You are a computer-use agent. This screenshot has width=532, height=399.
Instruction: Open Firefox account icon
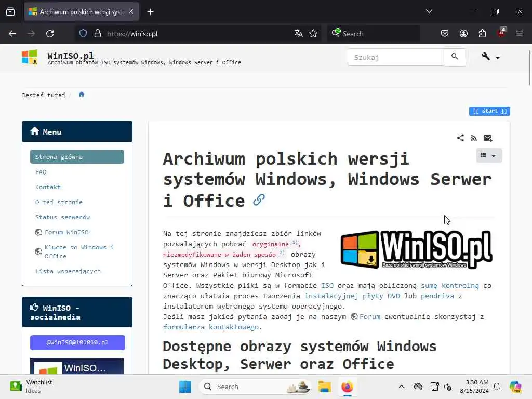463,33
